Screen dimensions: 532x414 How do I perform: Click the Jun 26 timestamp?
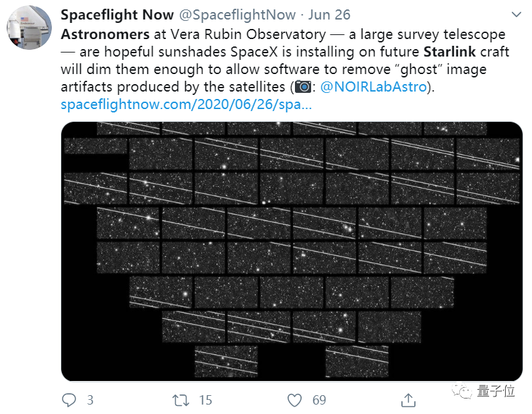click(329, 15)
